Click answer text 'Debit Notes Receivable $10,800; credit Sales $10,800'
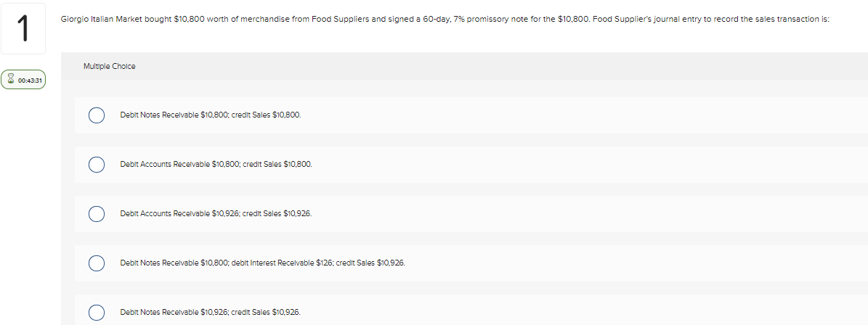868x325 pixels. [x=211, y=115]
